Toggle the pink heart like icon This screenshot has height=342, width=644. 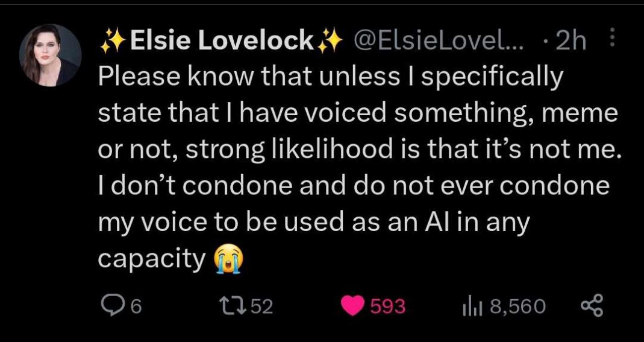[x=353, y=306]
